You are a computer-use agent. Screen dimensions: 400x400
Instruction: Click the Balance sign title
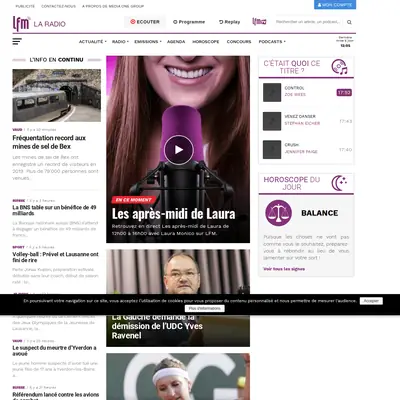(x=320, y=213)
